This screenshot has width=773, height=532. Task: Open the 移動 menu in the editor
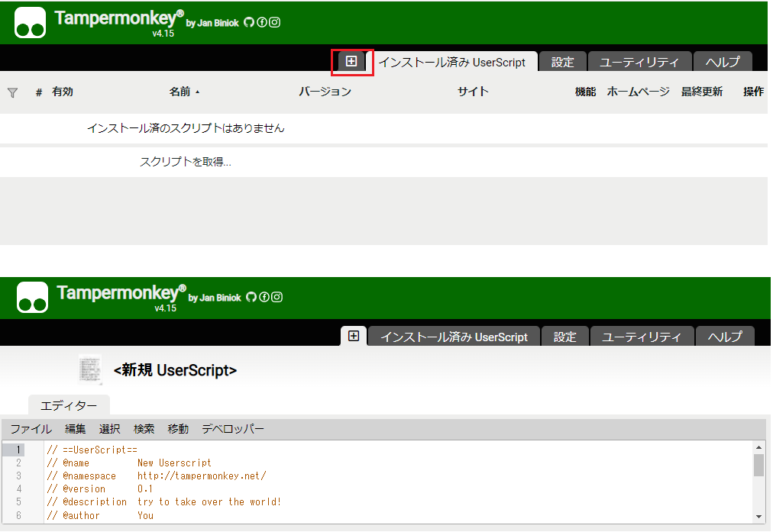pos(178,429)
